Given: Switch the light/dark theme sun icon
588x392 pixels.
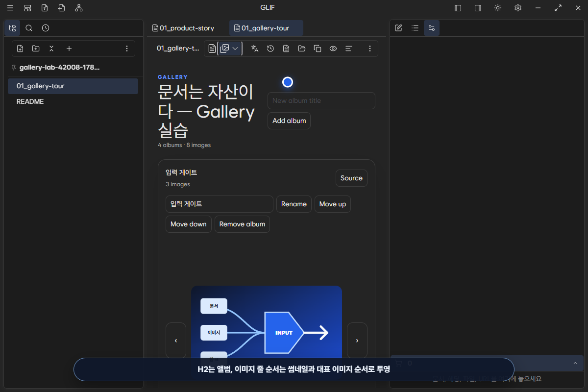Looking at the screenshot, I should [x=498, y=8].
